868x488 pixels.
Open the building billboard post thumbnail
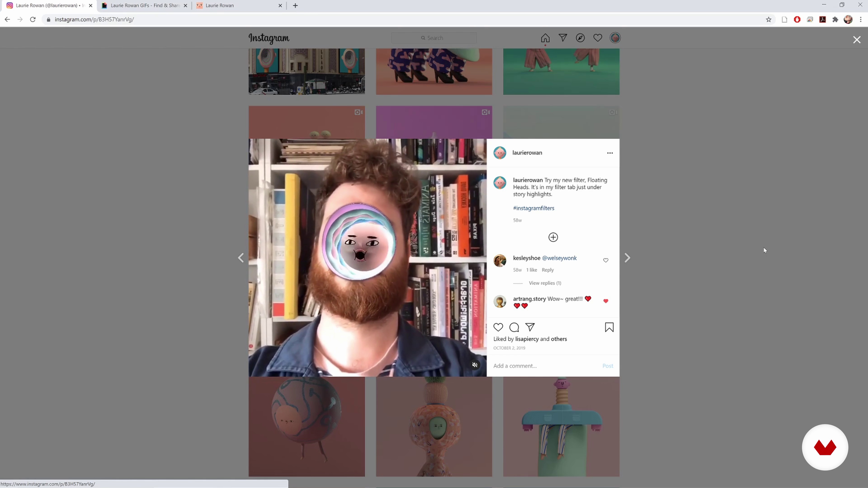(x=307, y=71)
